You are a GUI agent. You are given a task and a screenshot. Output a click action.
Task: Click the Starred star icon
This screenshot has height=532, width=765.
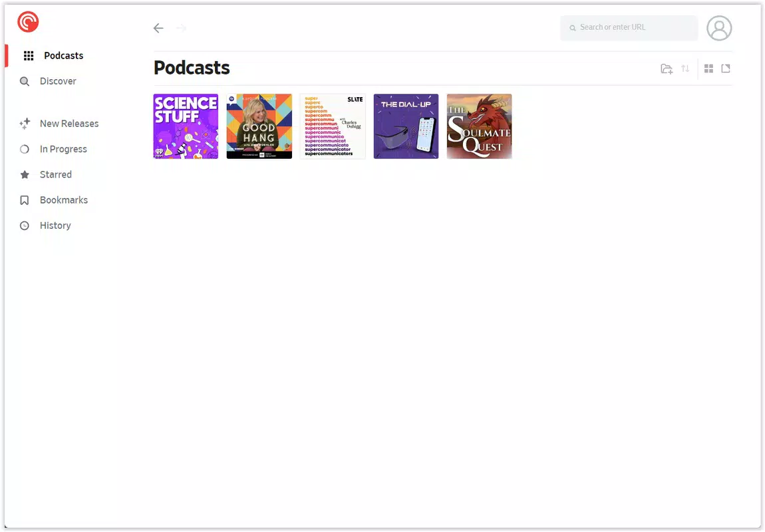coord(25,175)
